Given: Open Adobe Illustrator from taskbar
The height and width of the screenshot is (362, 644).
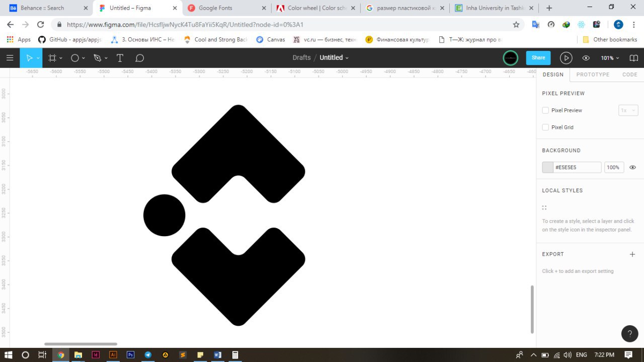Looking at the screenshot, I should tap(113, 354).
